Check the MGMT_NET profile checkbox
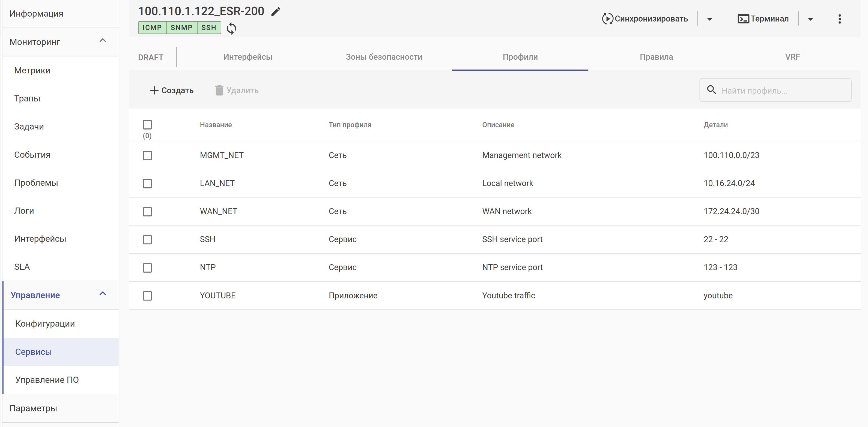 [147, 156]
